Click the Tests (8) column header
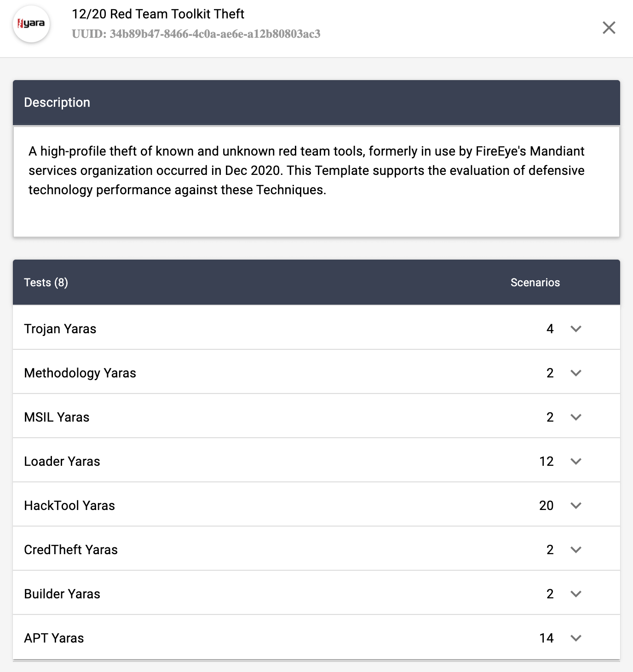633x672 pixels. [46, 283]
